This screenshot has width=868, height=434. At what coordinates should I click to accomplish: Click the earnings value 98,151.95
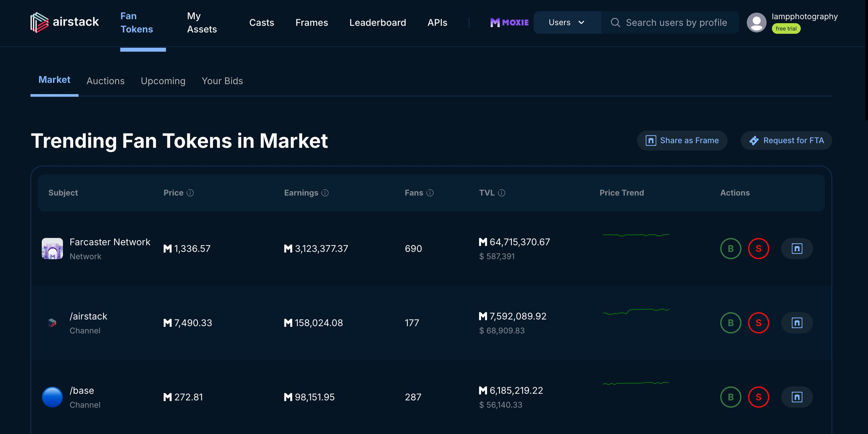(315, 397)
